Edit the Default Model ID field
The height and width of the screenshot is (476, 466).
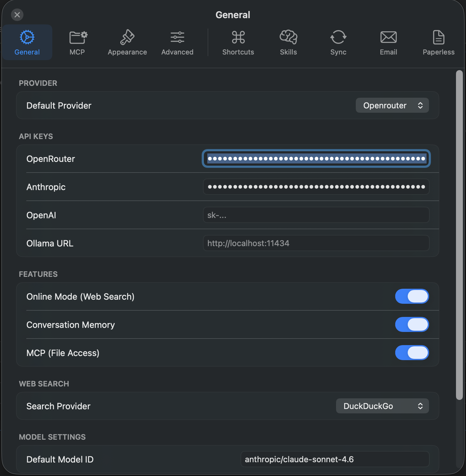coord(334,459)
